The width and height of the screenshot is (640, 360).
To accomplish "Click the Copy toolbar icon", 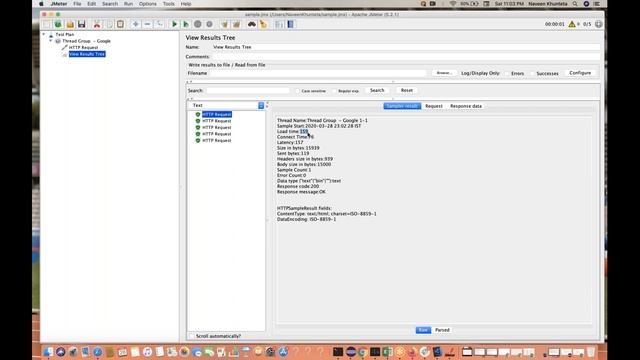I will click(x=109, y=24).
